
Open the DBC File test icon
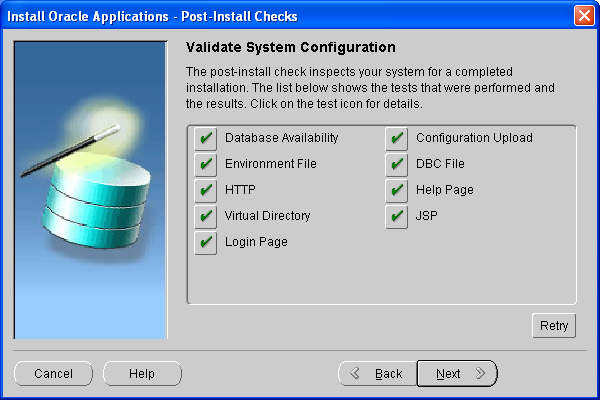point(396,164)
